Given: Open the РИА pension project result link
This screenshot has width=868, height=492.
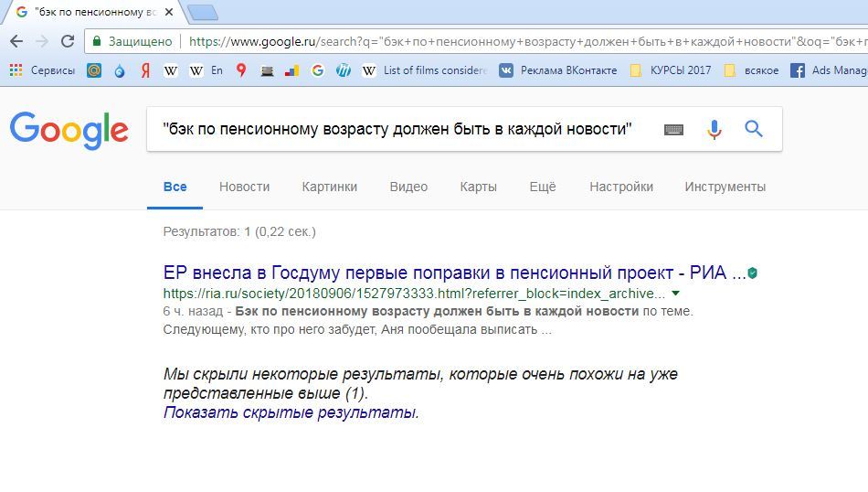Looking at the screenshot, I should pos(453,273).
